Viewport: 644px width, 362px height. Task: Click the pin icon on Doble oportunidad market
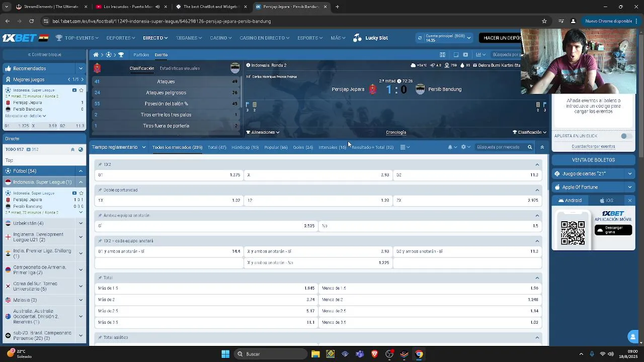100,190
